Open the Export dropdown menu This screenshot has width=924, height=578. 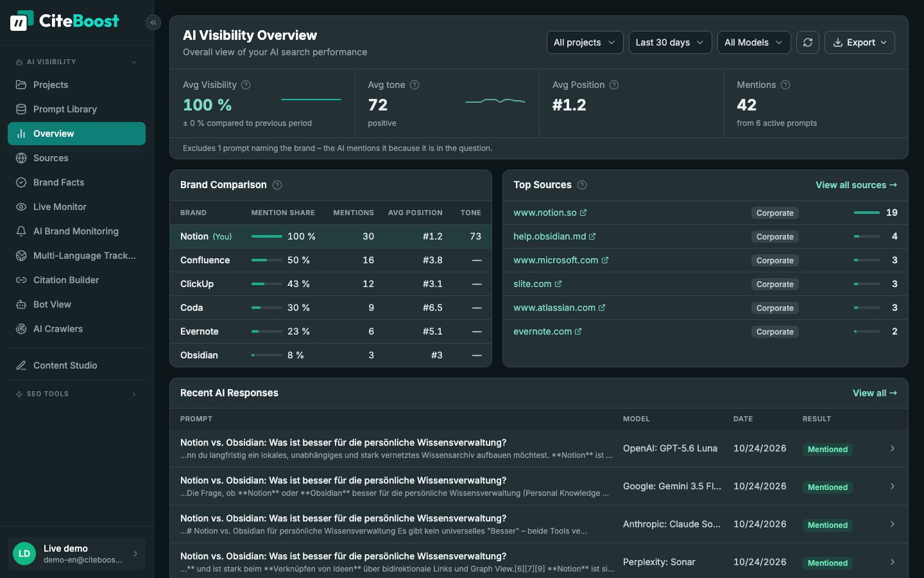860,42
